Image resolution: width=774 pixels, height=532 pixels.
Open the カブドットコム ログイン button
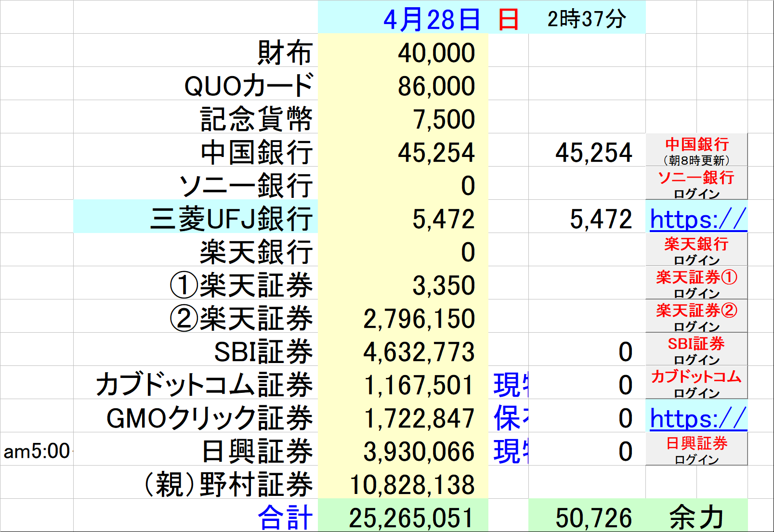point(696,383)
